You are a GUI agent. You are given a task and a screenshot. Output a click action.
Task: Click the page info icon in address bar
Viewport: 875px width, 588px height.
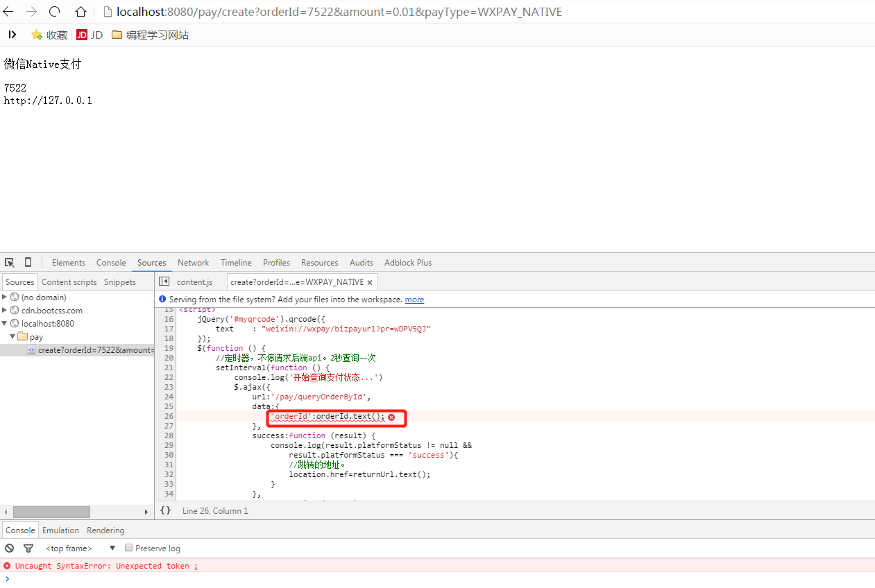coord(106,12)
